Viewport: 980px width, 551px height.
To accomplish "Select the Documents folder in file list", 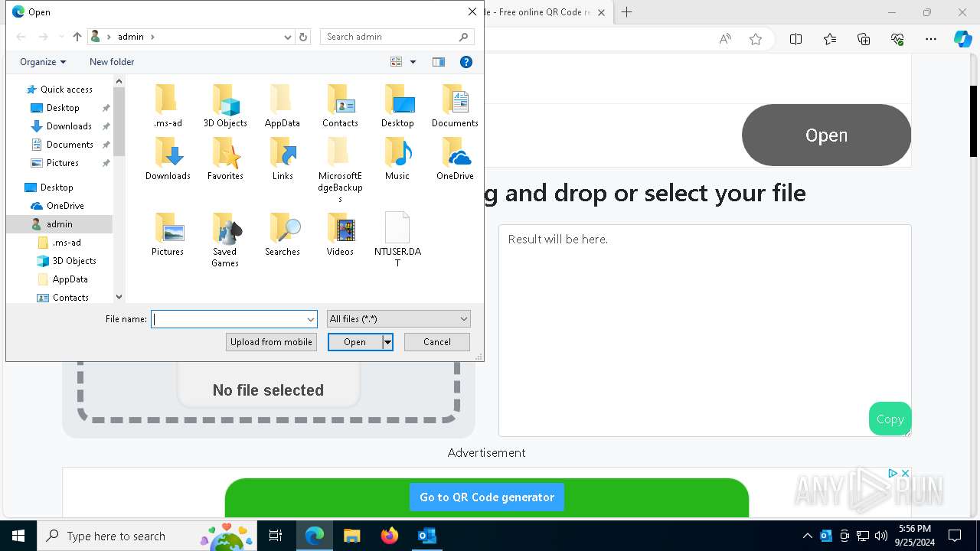I will [x=455, y=106].
